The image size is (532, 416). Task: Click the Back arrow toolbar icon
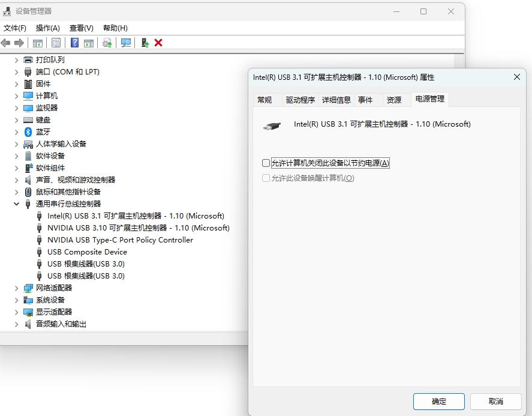click(x=6, y=43)
